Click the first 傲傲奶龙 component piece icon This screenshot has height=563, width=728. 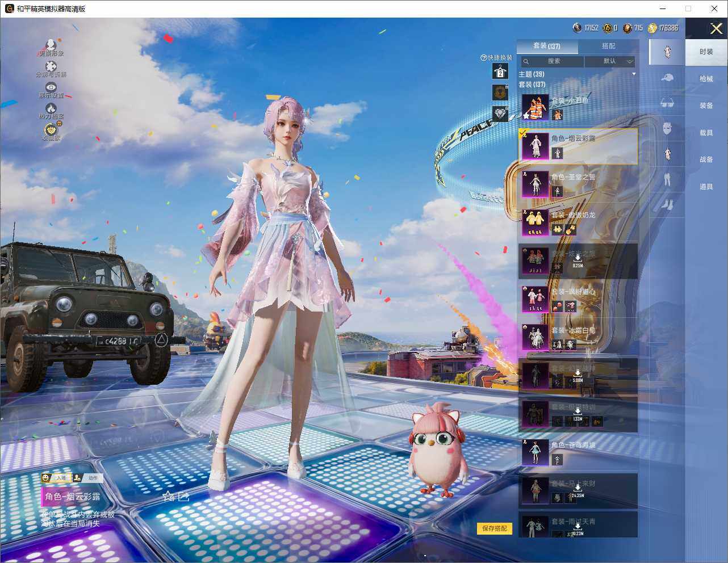pos(557,230)
